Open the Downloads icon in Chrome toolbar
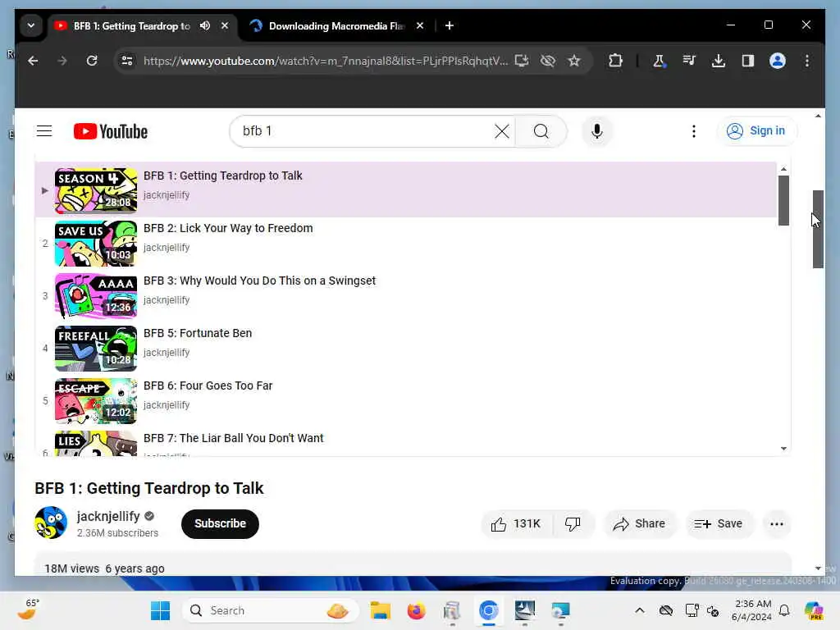840x630 pixels. 719,61
